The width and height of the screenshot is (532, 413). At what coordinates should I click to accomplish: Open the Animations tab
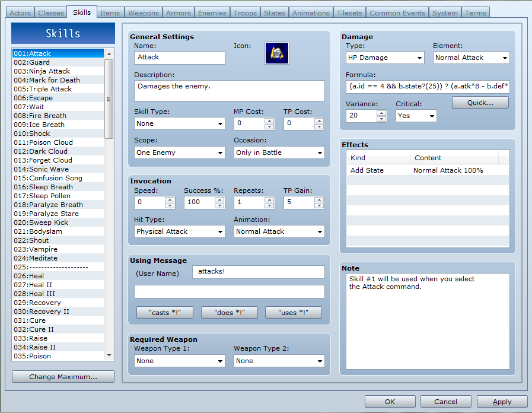tap(311, 13)
